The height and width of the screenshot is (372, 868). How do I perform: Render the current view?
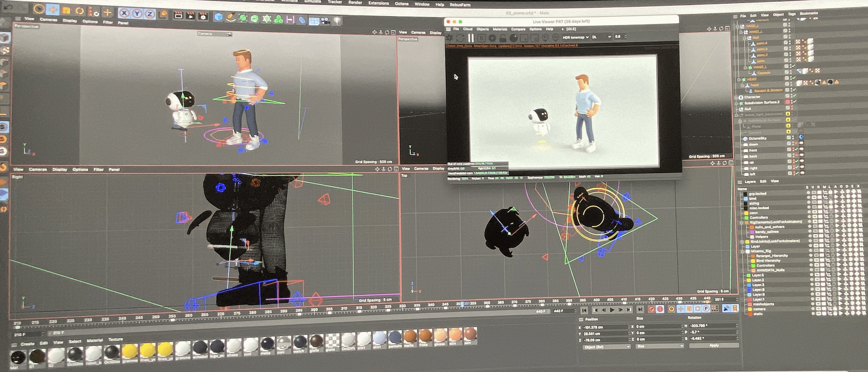(178, 15)
